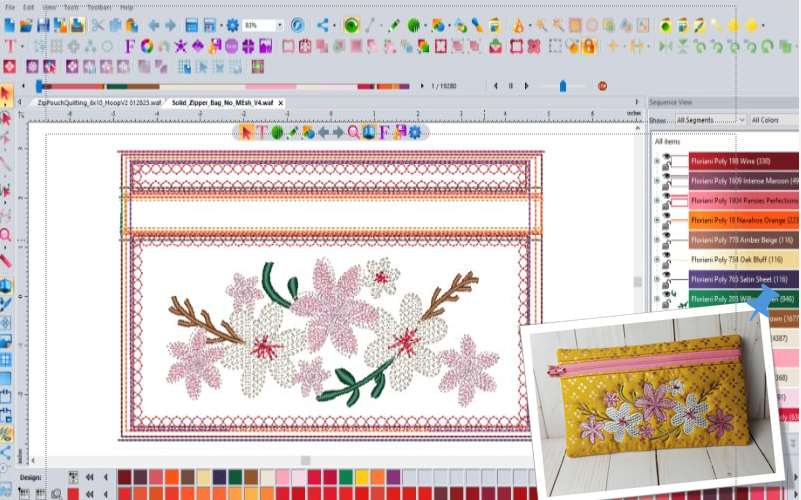Screen dimensions: 801x500
Task: Select the Zoom magnifier in left toolbar
Action: tap(6, 234)
